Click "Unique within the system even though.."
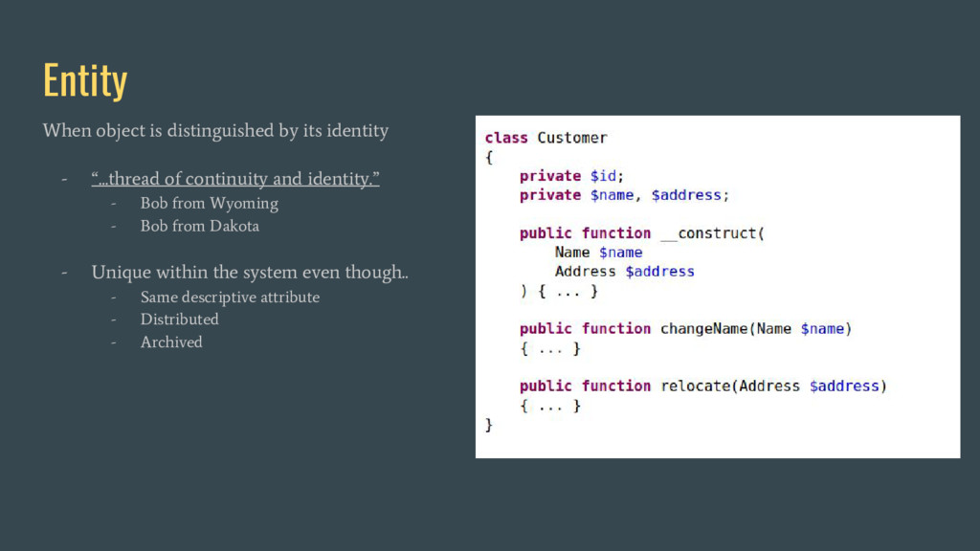 click(250, 273)
